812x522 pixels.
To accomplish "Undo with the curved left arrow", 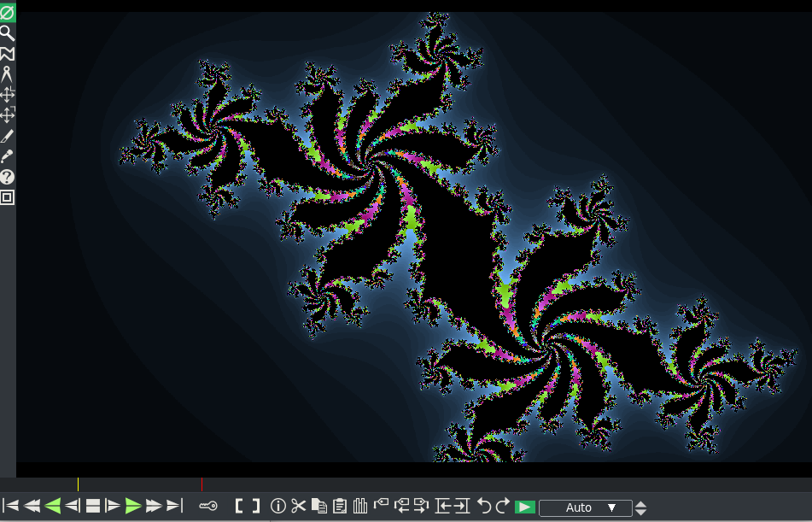I will pyautogui.click(x=482, y=505).
